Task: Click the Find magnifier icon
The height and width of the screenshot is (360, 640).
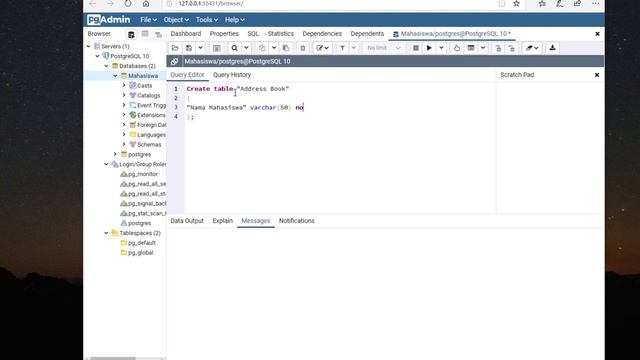Action: [x=234, y=48]
